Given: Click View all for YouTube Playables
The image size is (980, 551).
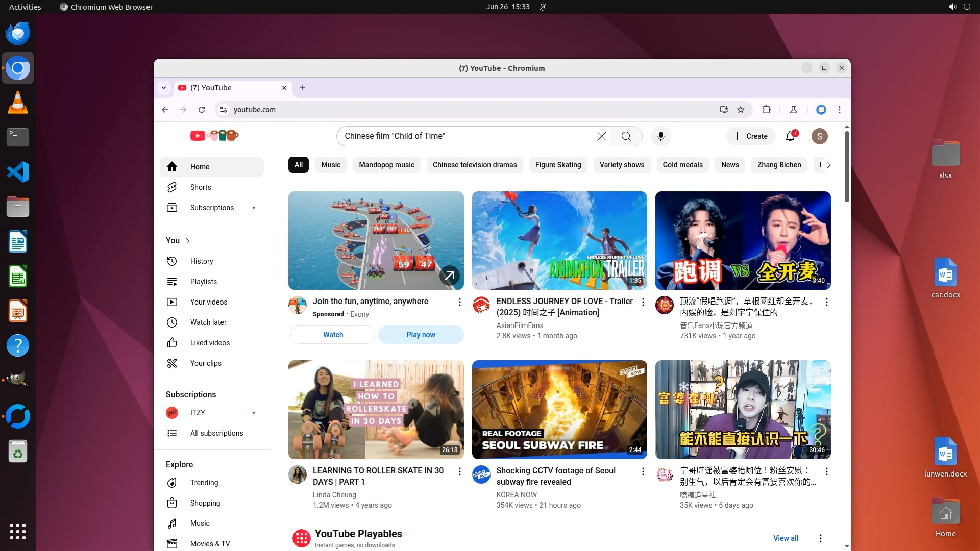Looking at the screenshot, I should pyautogui.click(x=785, y=538).
